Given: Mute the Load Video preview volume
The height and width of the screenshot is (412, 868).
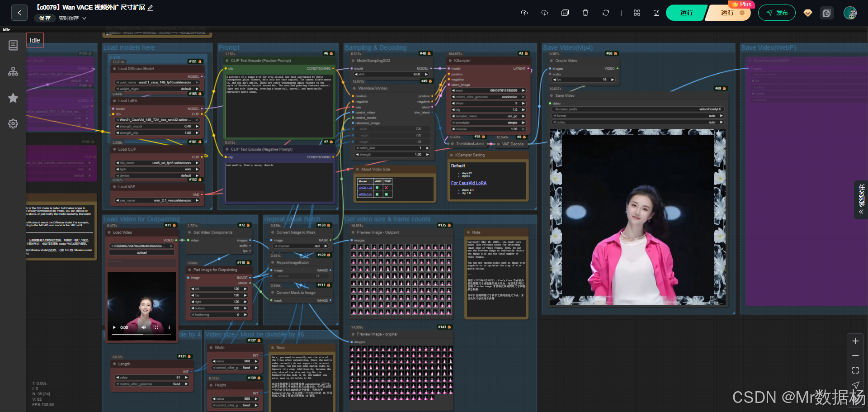Looking at the screenshot, I should (143, 327).
